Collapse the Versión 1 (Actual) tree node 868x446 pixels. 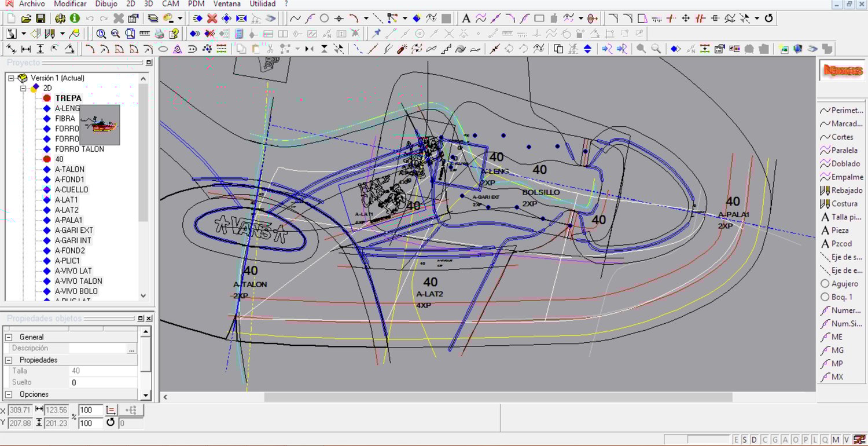(11, 78)
